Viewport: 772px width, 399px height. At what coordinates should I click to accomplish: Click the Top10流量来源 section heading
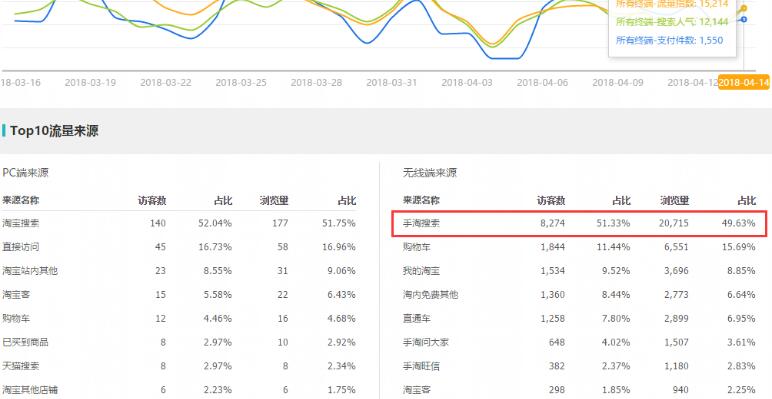point(54,131)
